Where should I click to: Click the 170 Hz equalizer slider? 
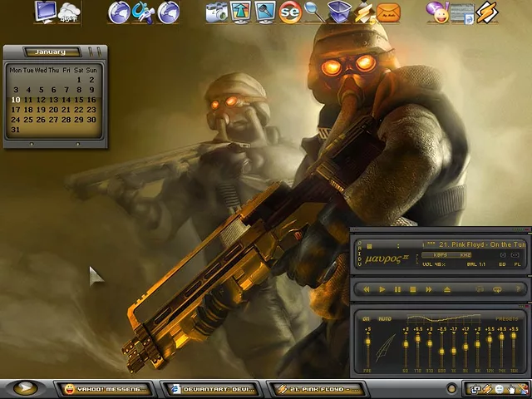(x=417, y=349)
